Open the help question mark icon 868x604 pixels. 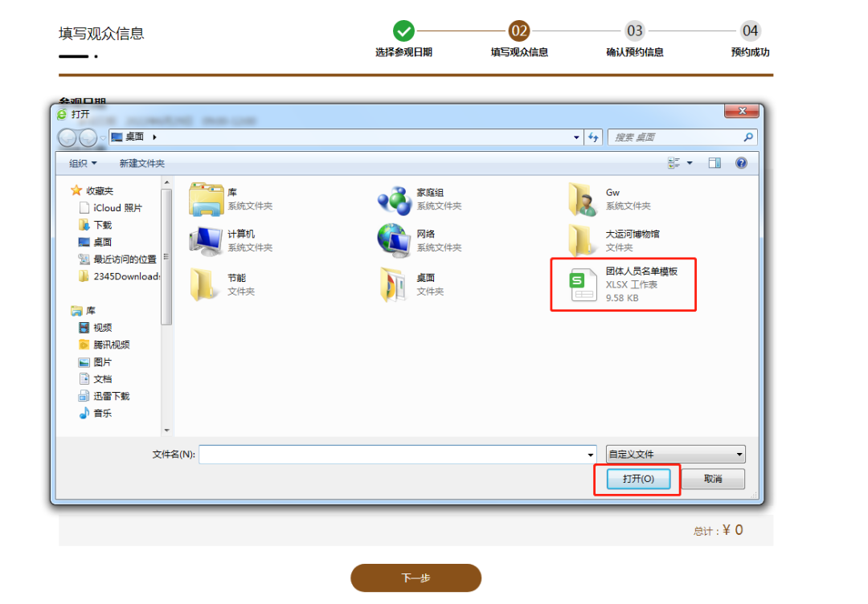pyautogui.click(x=741, y=163)
